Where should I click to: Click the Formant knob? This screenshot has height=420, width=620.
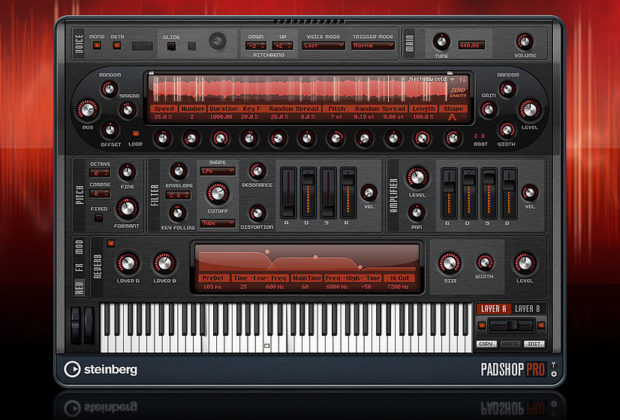click(x=127, y=209)
